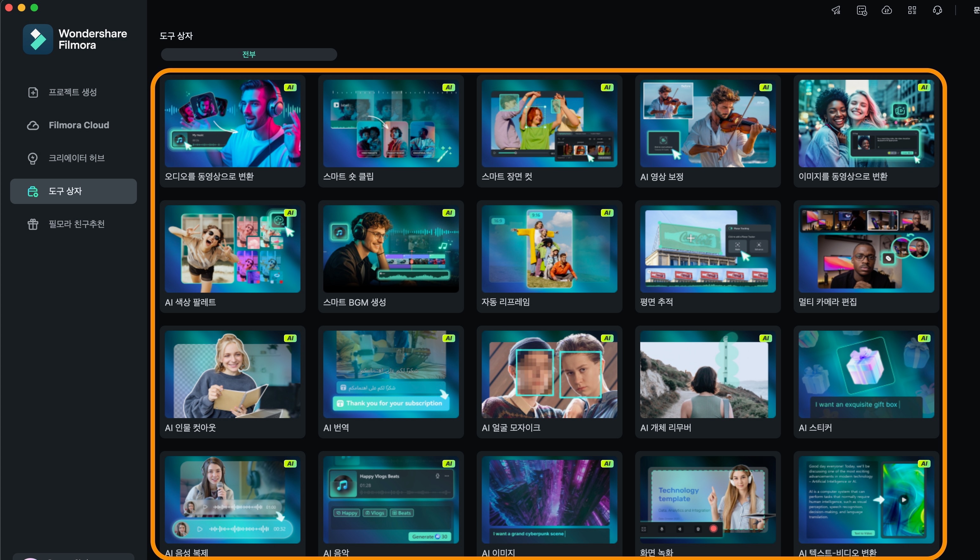The width and height of the screenshot is (980, 560).
Task: Click the paper-plane send icon in top bar
Action: (836, 10)
